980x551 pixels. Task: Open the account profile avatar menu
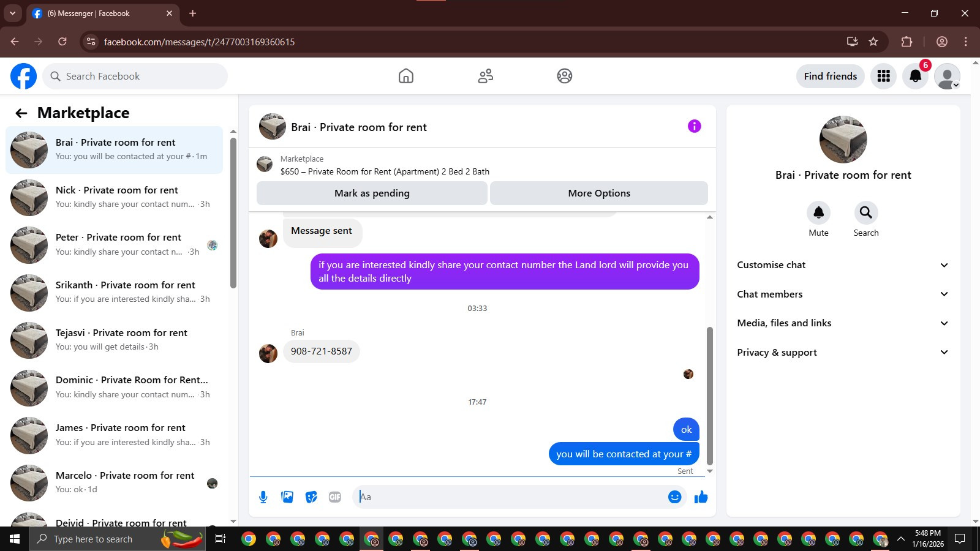pyautogui.click(x=947, y=76)
